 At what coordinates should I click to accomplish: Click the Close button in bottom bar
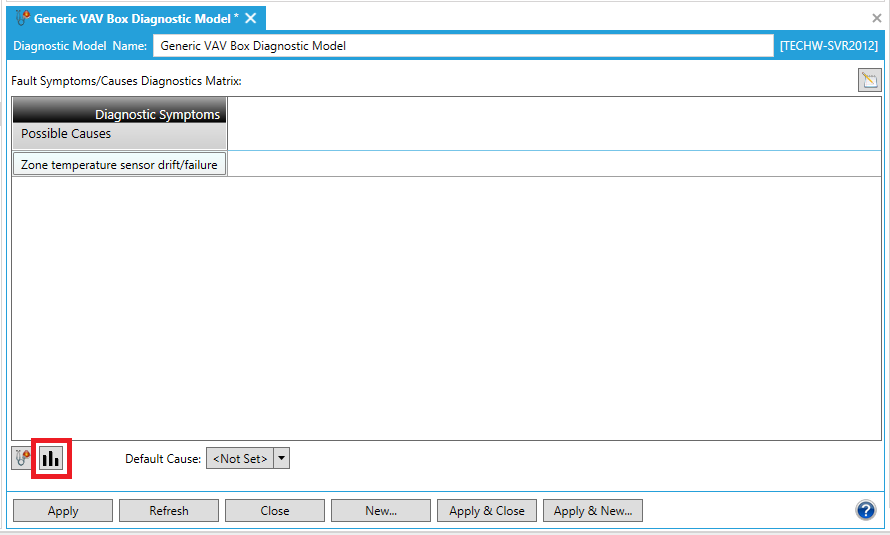[x=275, y=511]
